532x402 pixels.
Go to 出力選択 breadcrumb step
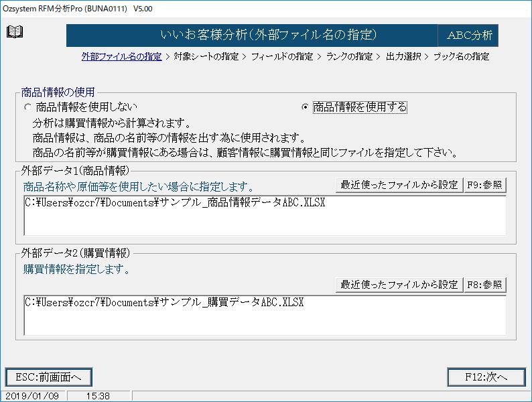(403, 56)
